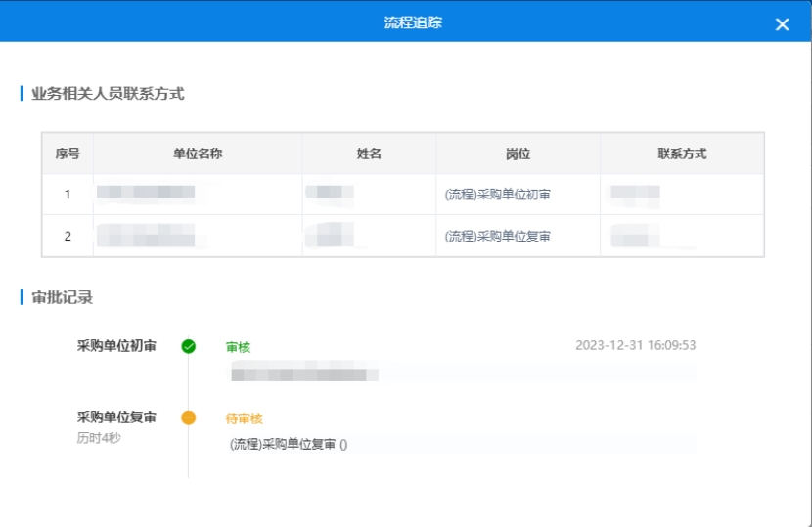Click the 联系方式 column header
The height and width of the screenshot is (527, 812).
coord(682,154)
